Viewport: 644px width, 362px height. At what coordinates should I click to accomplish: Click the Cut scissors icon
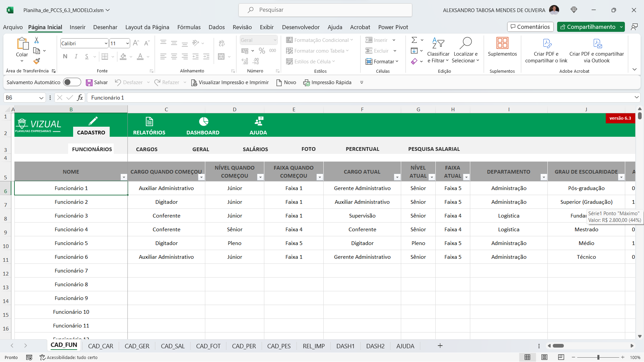pyautogui.click(x=37, y=40)
